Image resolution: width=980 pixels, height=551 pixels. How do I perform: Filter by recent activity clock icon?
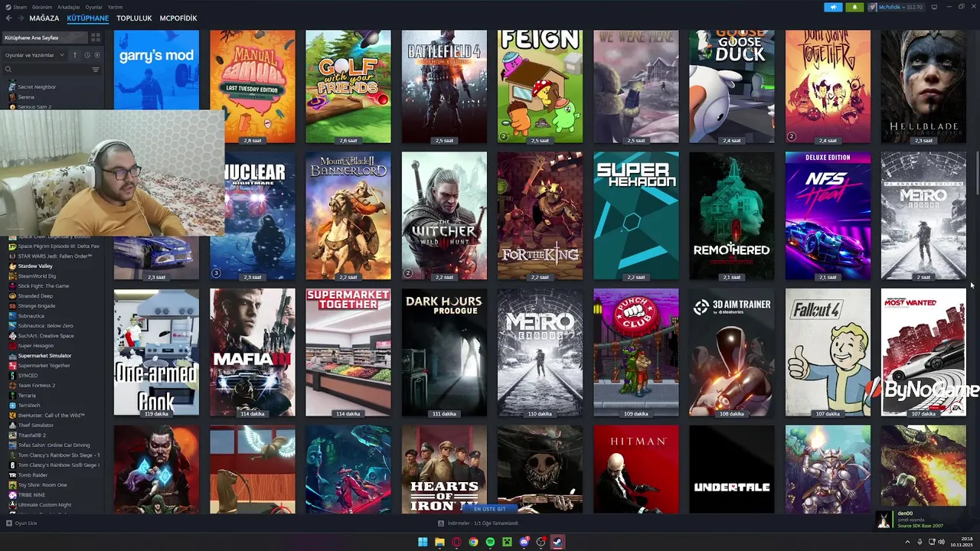[87, 55]
